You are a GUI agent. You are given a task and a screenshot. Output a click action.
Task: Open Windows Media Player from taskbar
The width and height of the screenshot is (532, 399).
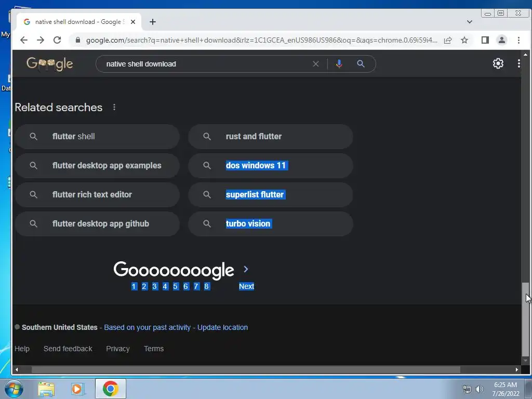coord(78,389)
